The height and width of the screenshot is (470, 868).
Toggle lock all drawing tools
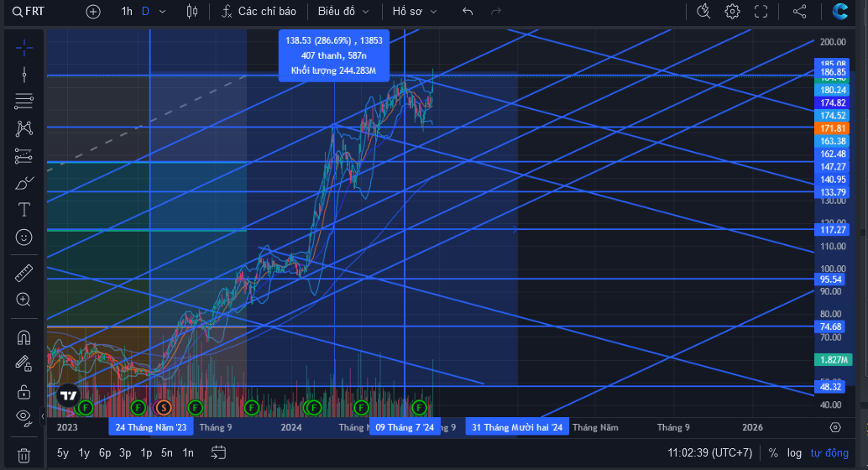[24, 391]
